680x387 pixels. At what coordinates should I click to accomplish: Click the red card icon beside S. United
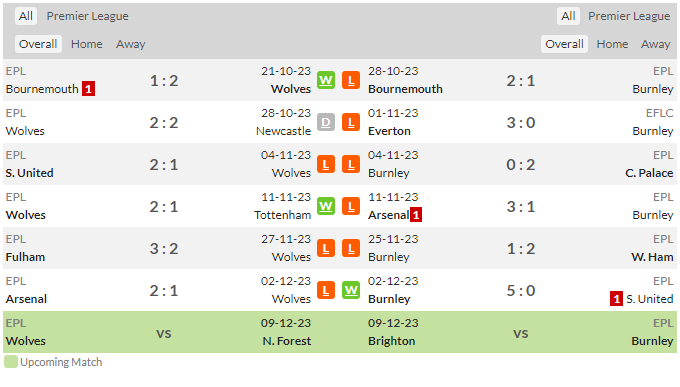[x=616, y=299]
